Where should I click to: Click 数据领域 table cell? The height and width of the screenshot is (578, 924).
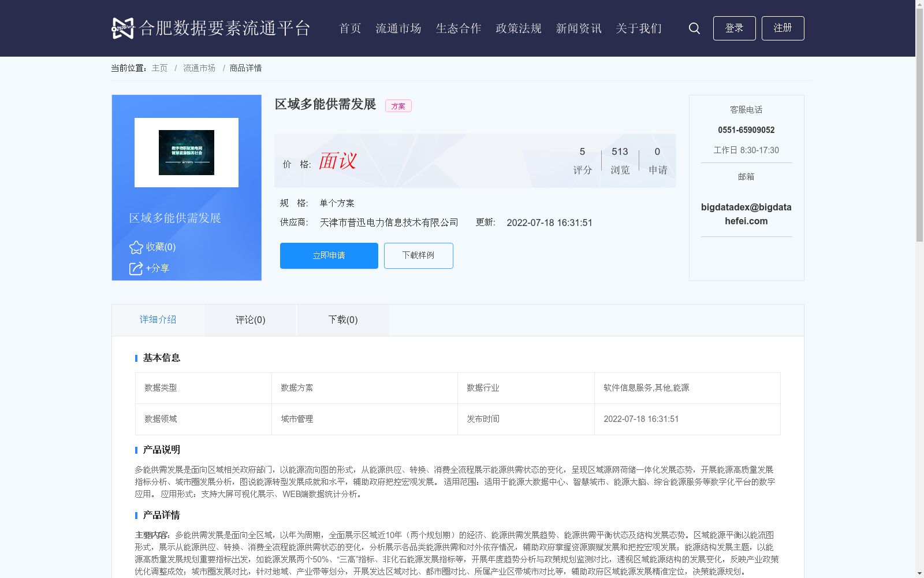coord(203,419)
